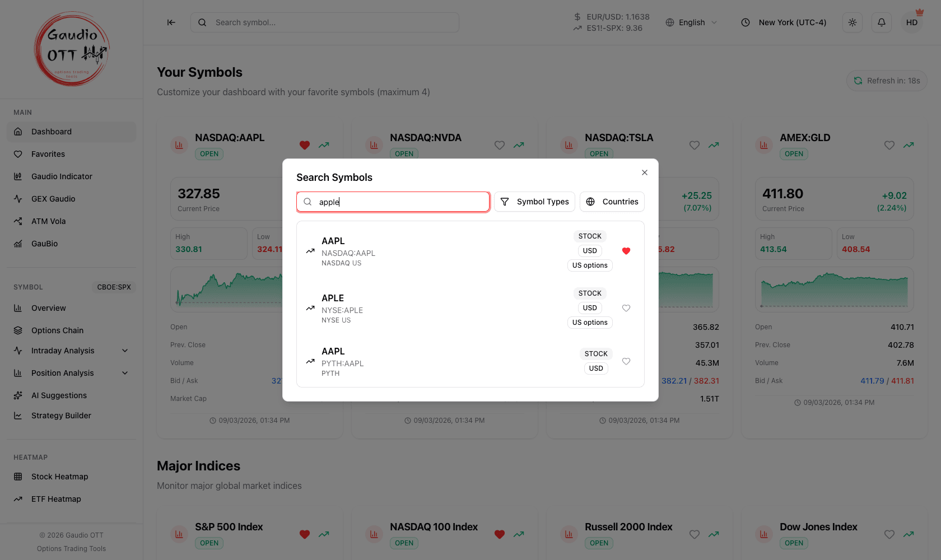Click the trend arrow icon on AMEX:GLD card
Viewport: 941px width, 560px height.
pyautogui.click(x=909, y=145)
